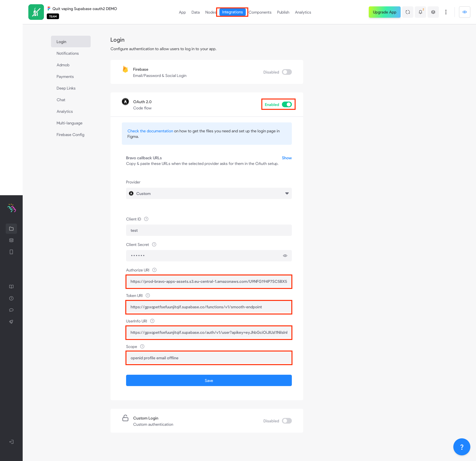Open the chat bubble icon in sidebar
Image resolution: width=476 pixels, height=461 pixels.
coord(11,310)
